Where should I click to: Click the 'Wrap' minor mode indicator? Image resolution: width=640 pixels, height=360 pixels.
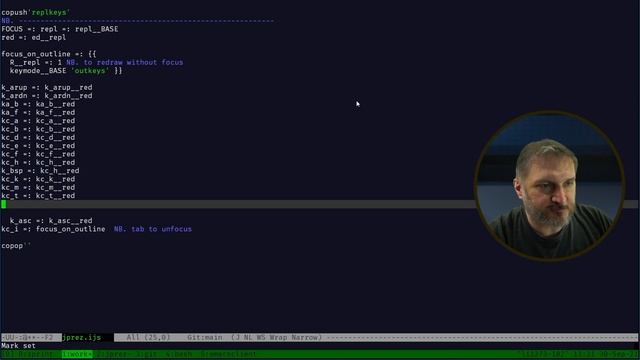(278, 338)
